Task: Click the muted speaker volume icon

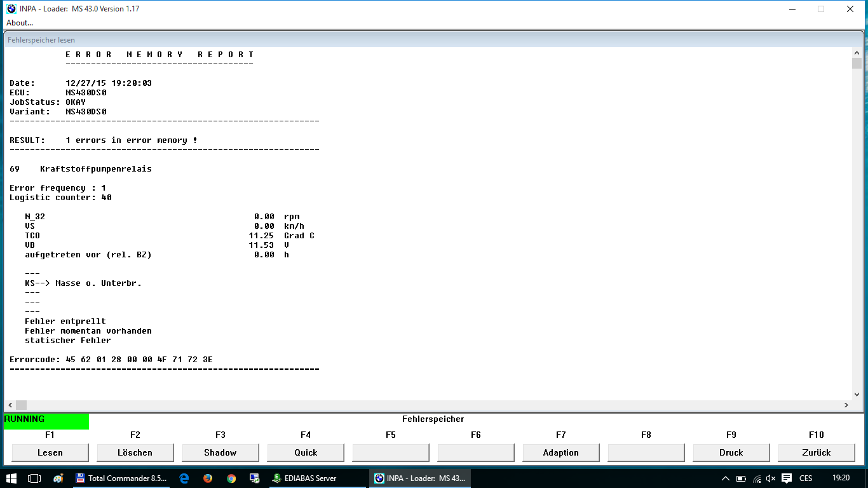Action: 771,478
